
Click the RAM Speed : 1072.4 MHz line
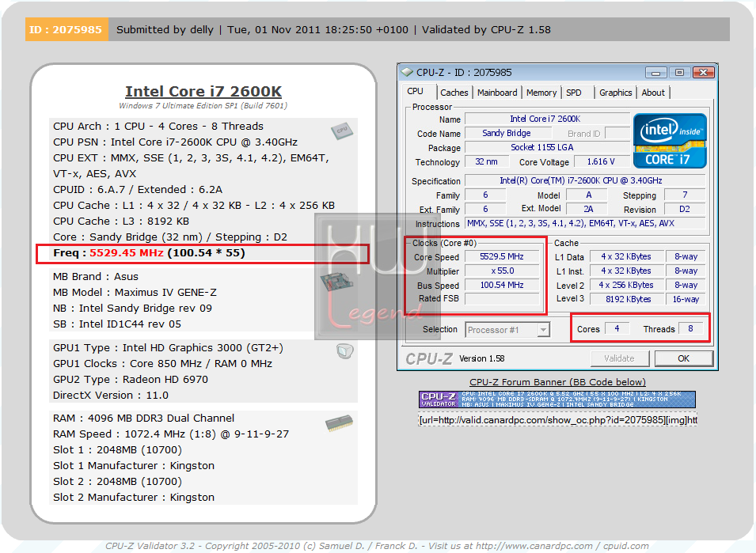point(171,434)
